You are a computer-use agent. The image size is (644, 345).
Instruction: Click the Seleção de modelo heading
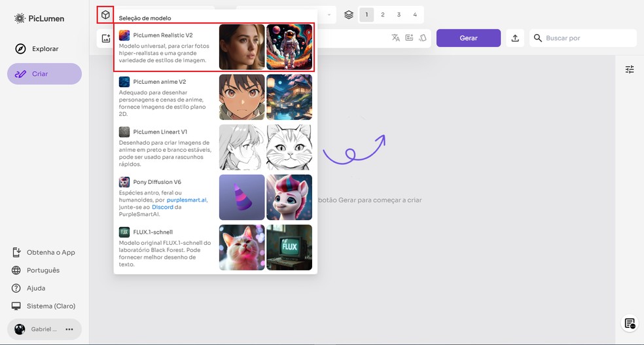coord(145,18)
